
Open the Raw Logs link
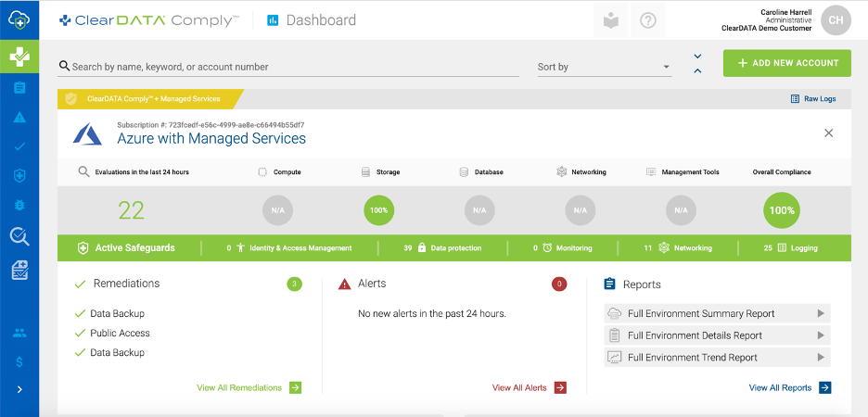tap(813, 99)
